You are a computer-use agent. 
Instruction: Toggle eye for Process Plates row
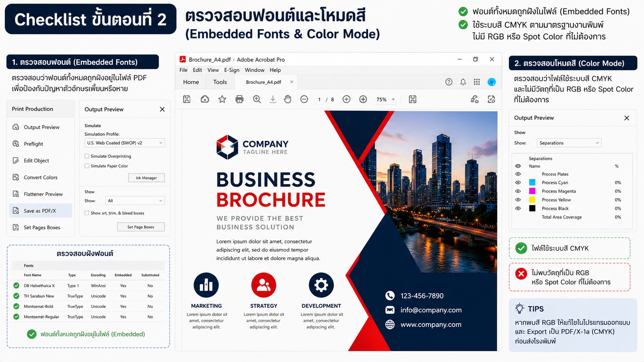518,174
